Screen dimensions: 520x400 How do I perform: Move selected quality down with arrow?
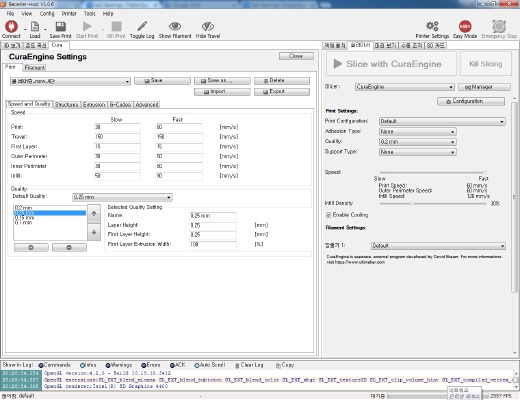(94, 232)
